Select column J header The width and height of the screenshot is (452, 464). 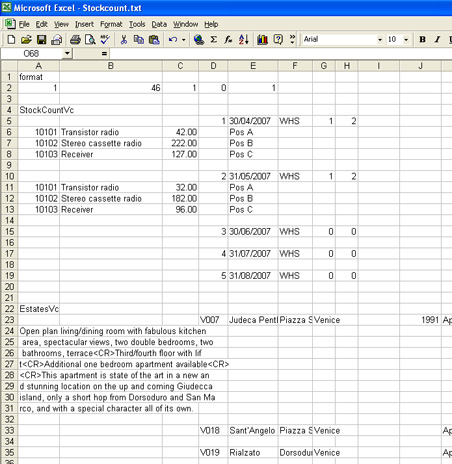(420, 66)
